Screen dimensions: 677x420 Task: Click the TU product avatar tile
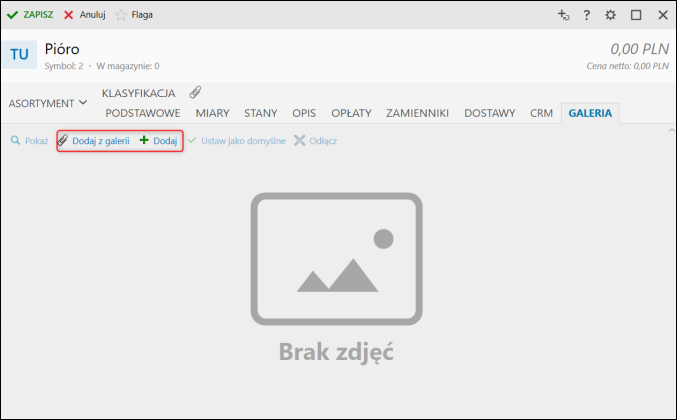point(19,54)
